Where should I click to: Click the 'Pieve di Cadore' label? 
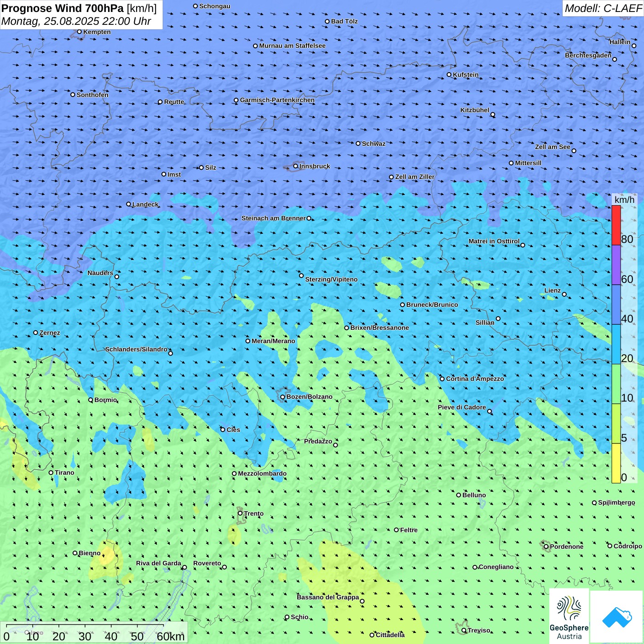(462, 407)
